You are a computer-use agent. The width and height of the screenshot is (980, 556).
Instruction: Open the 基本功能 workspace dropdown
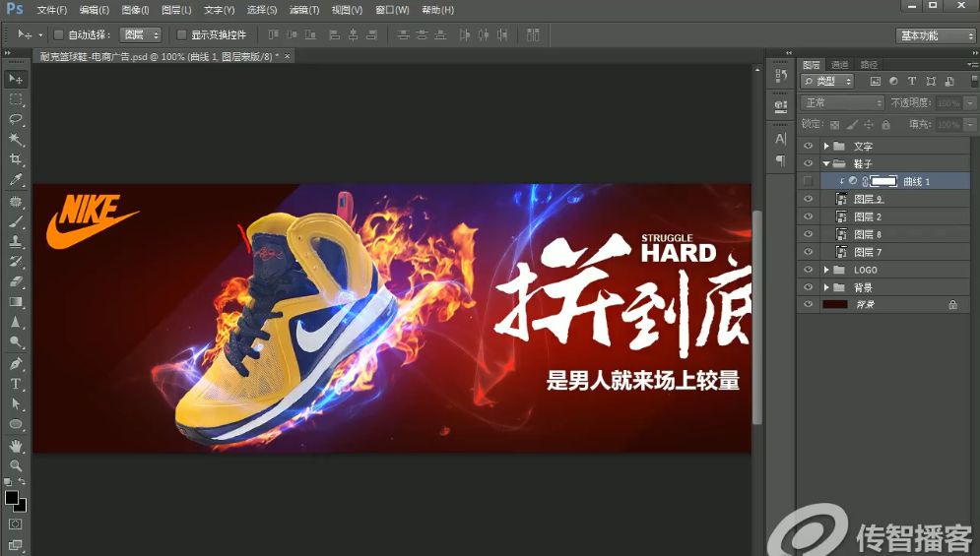(x=935, y=35)
